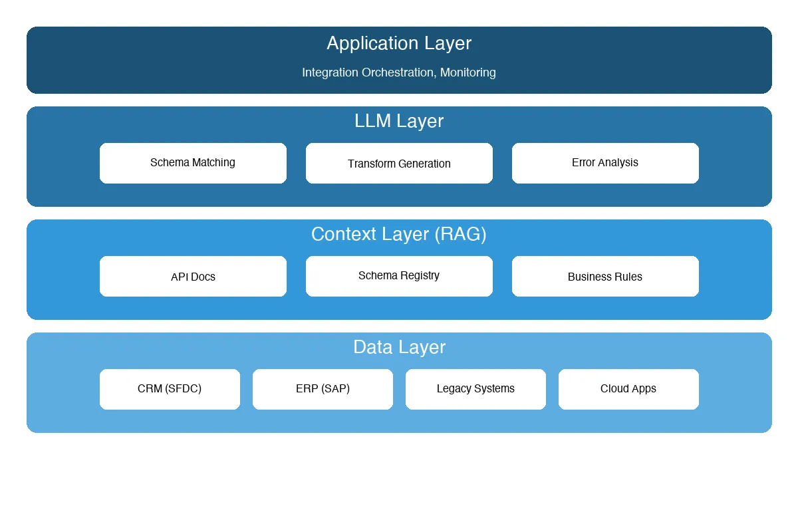Open the Business Rules box
This screenshot has width=798, height=532.
point(605,276)
